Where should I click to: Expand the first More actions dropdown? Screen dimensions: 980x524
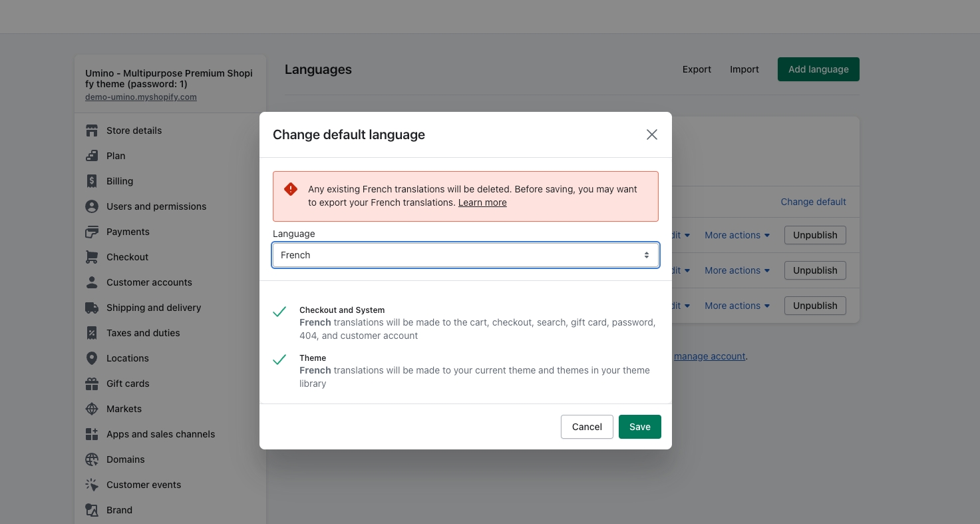[737, 235]
